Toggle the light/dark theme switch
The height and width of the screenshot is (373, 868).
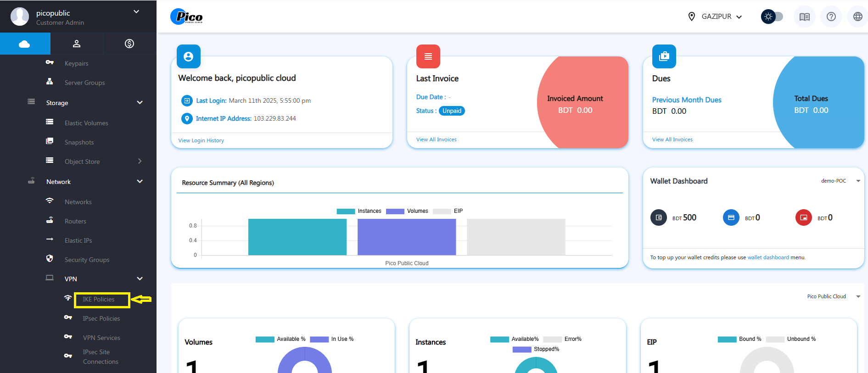tap(772, 17)
